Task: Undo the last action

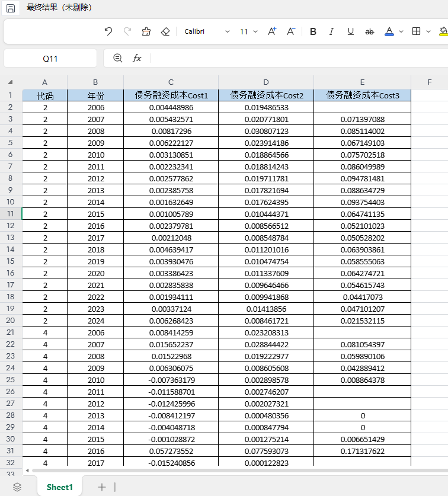Action: pos(108,31)
